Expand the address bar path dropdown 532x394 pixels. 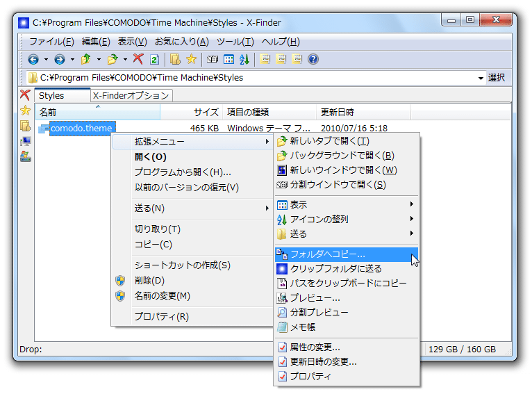coord(481,78)
